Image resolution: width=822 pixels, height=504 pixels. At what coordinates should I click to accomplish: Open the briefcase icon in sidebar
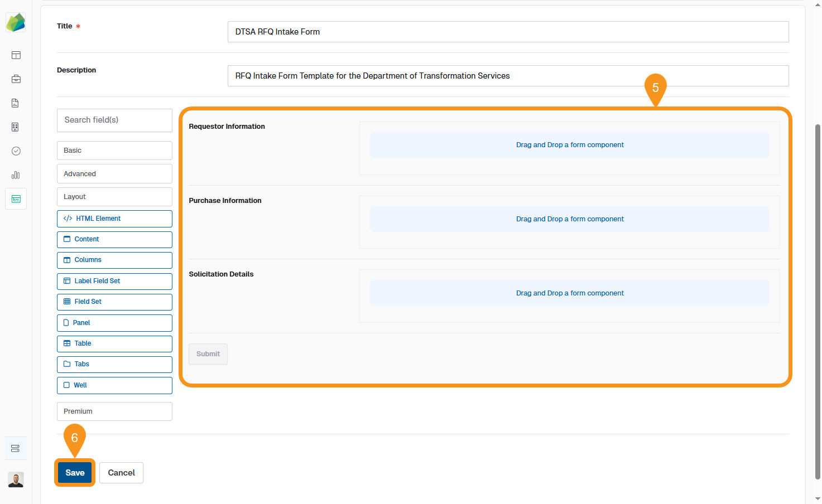point(16,79)
